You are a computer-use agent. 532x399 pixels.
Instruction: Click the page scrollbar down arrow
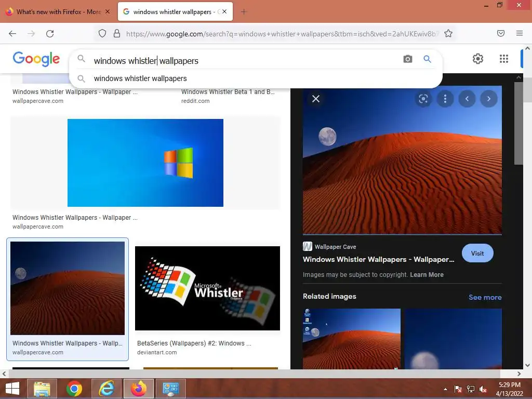coord(528,365)
